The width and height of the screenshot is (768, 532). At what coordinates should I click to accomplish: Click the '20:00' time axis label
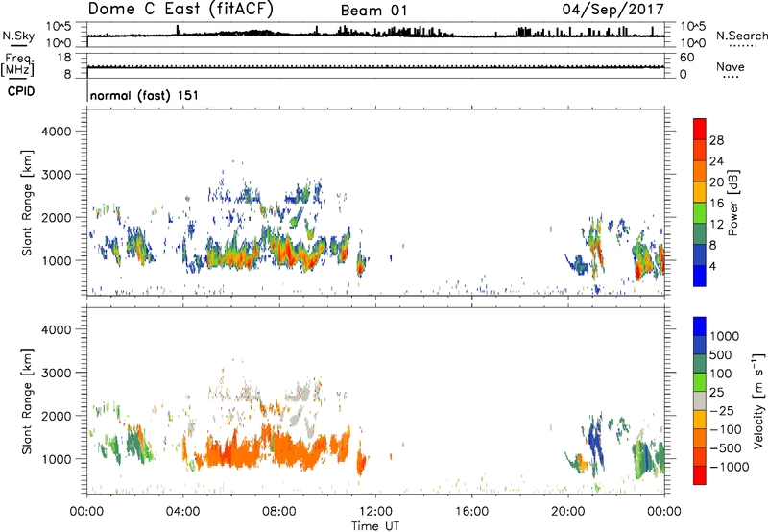coord(568,512)
